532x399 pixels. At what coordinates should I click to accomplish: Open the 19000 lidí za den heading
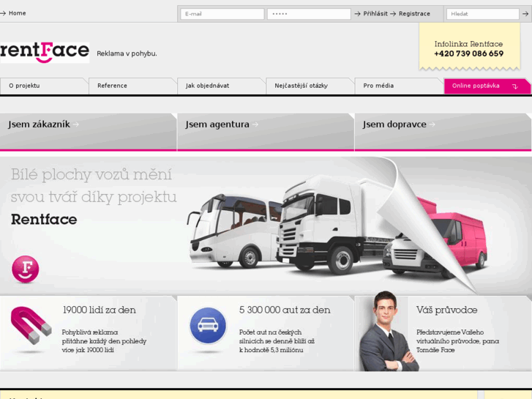99,310
